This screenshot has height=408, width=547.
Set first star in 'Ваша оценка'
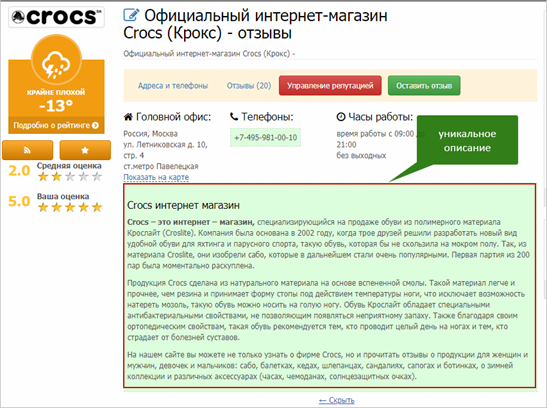coord(43,208)
